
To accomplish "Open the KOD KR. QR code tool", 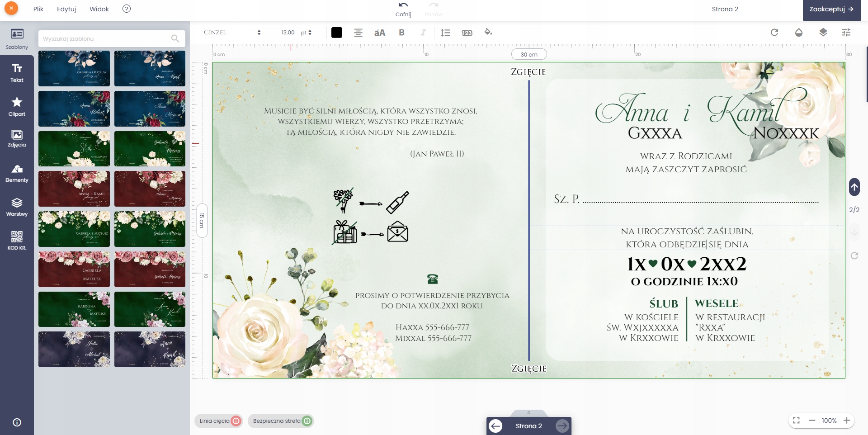I will click(17, 240).
